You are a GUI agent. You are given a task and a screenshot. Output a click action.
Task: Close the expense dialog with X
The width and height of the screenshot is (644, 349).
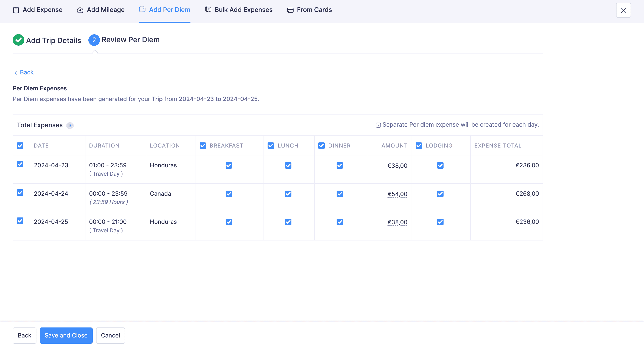click(623, 10)
